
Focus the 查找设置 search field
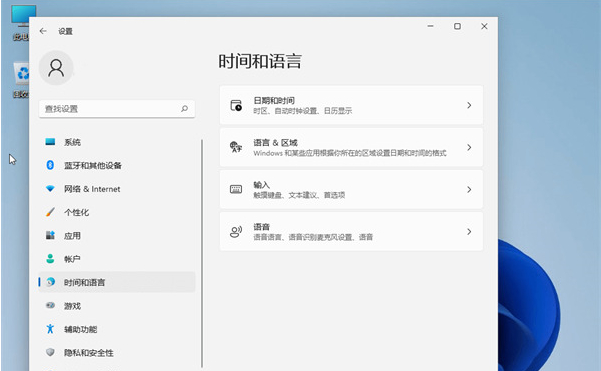pos(117,109)
